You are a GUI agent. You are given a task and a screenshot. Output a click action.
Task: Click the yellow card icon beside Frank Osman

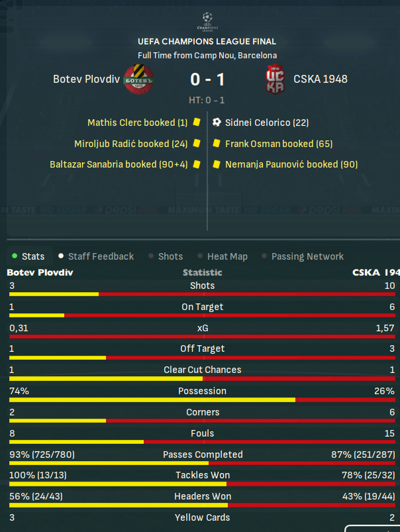[x=217, y=143]
